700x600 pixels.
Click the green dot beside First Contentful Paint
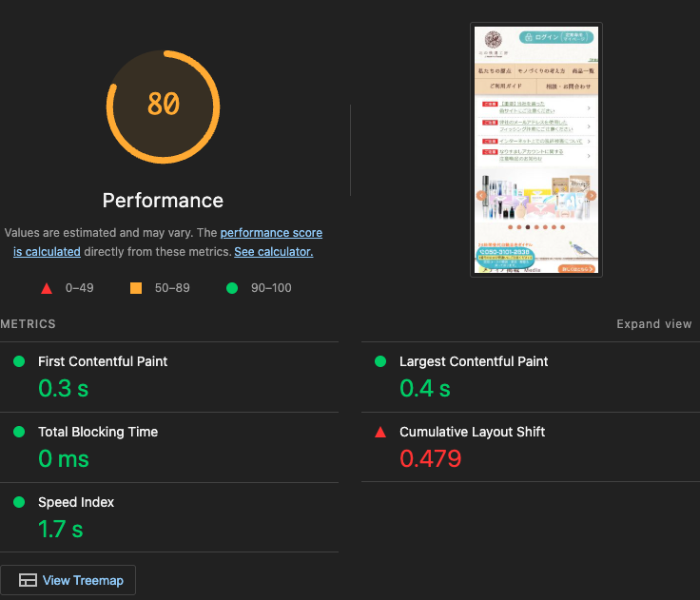tap(19, 361)
